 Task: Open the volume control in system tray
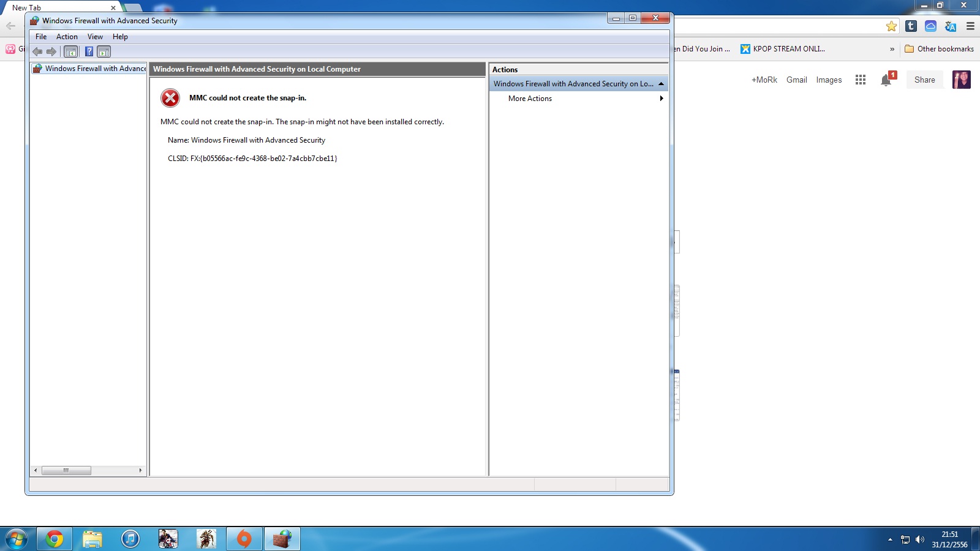[919, 539]
